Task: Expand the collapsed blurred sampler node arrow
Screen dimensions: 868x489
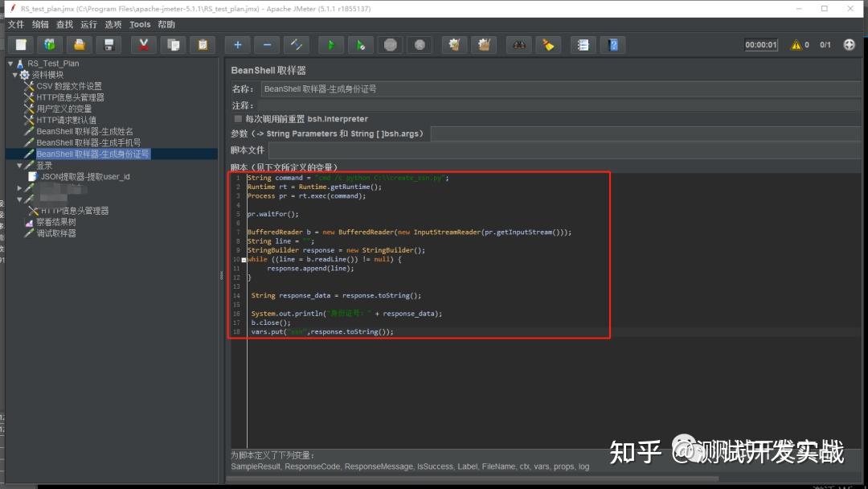Action: click(x=20, y=188)
